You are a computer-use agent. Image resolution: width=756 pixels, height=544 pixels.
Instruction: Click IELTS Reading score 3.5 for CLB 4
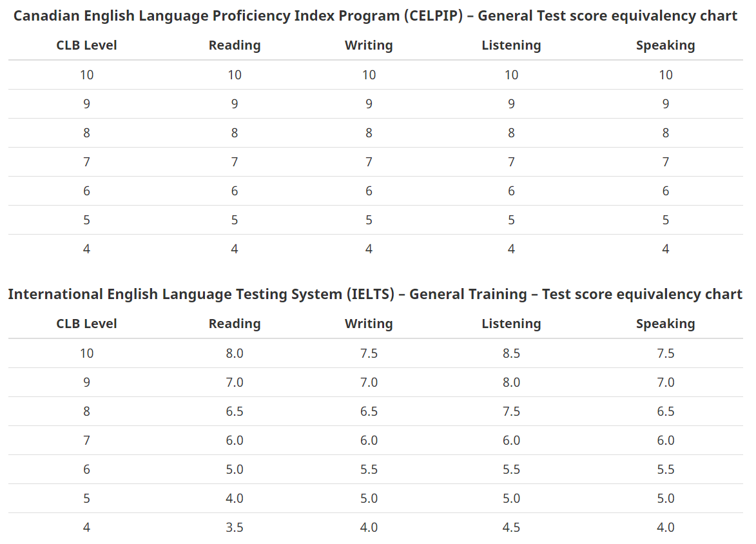click(235, 528)
